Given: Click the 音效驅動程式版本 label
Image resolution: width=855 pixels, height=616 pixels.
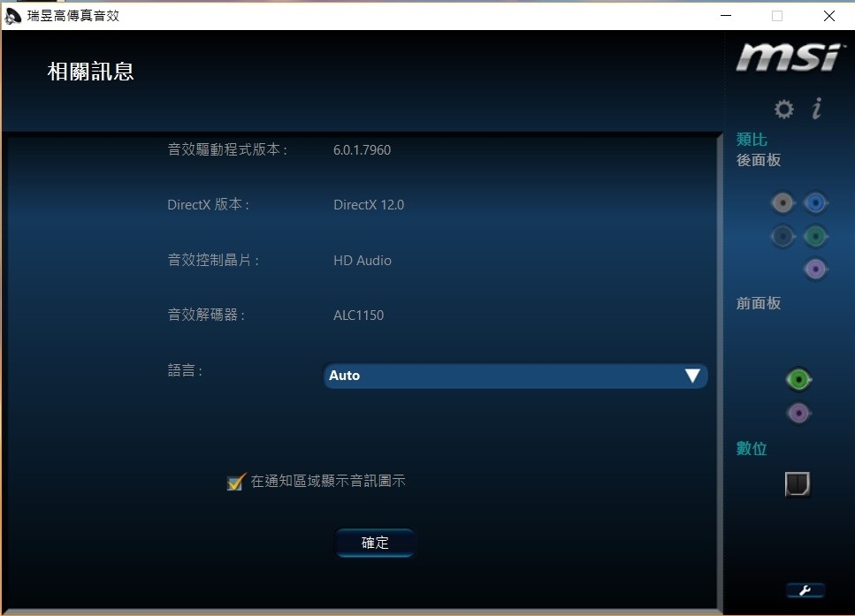Looking at the screenshot, I should click(x=227, y=149).
